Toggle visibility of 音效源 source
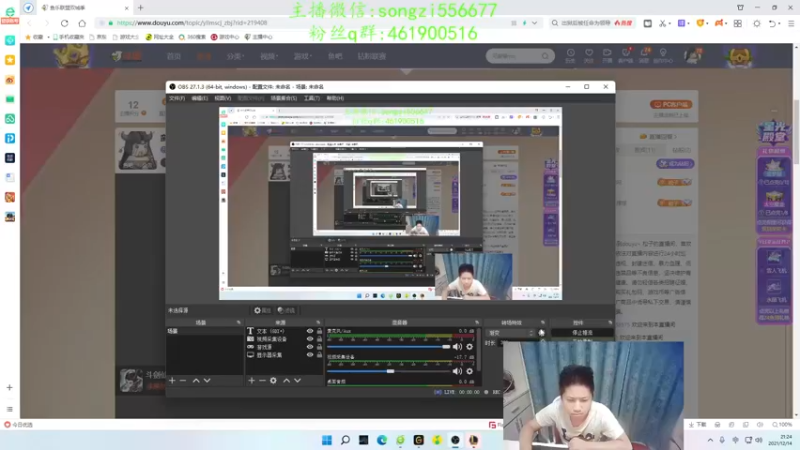This screenshot has width=800, height=450. [310, 347]
